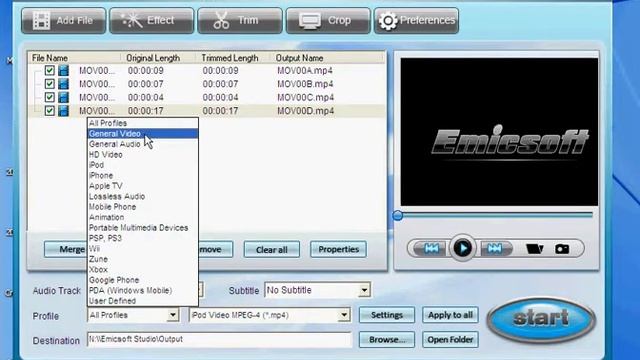Click the Add File toolbar button
This screenshot has height=360, width=640.
[x=64, y=20]
